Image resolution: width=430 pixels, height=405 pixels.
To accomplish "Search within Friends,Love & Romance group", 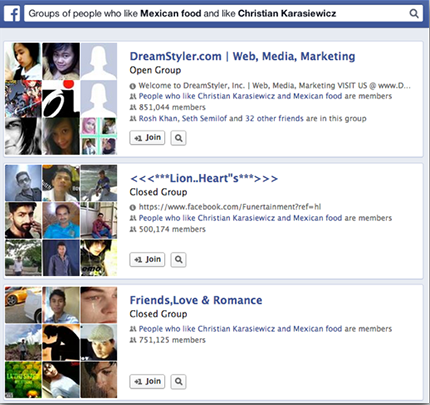I will pyautogui.click(x=178, y=382).
